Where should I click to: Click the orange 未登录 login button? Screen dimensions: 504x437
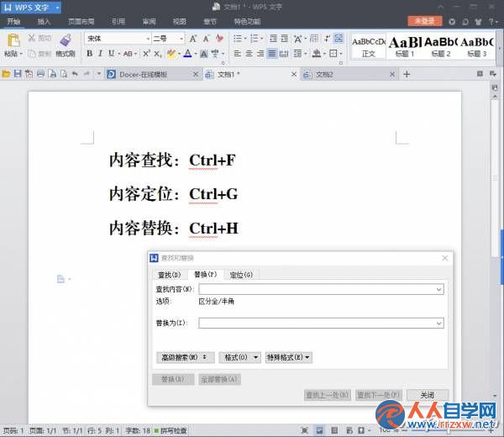[x=425, y=21]
